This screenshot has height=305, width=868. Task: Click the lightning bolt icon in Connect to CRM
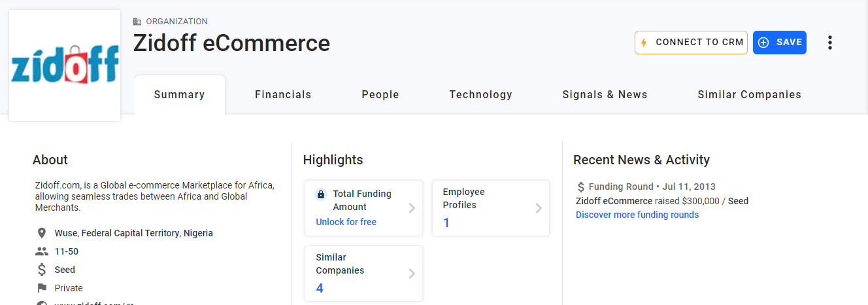[x=644, y=43]
